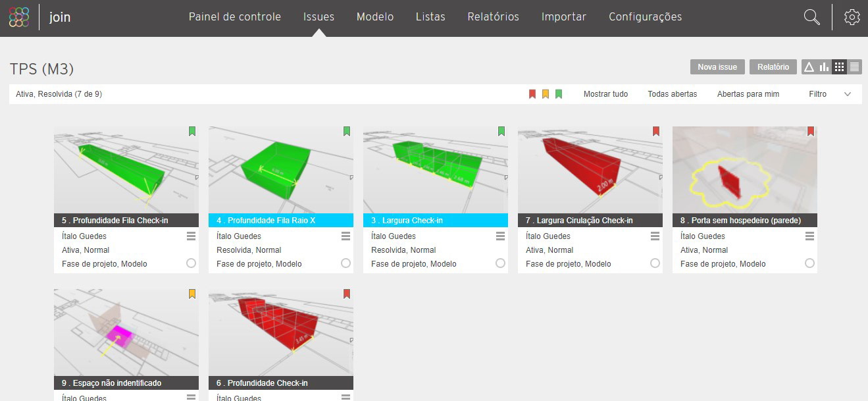Switch to bar chart view icon
Viewport: 868px width, 401px height.
(824, 67)
